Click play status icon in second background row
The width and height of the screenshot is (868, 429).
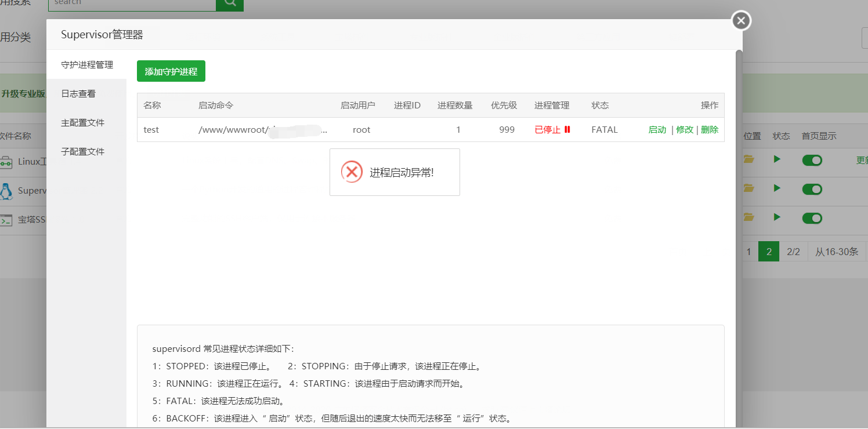pos(777,188)
